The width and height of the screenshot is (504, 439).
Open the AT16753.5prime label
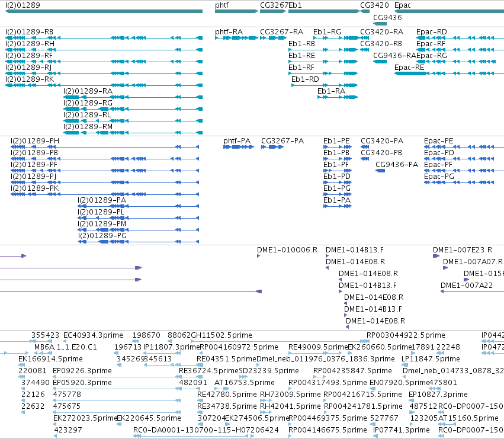pyautogui.click(x=245, y=383)
